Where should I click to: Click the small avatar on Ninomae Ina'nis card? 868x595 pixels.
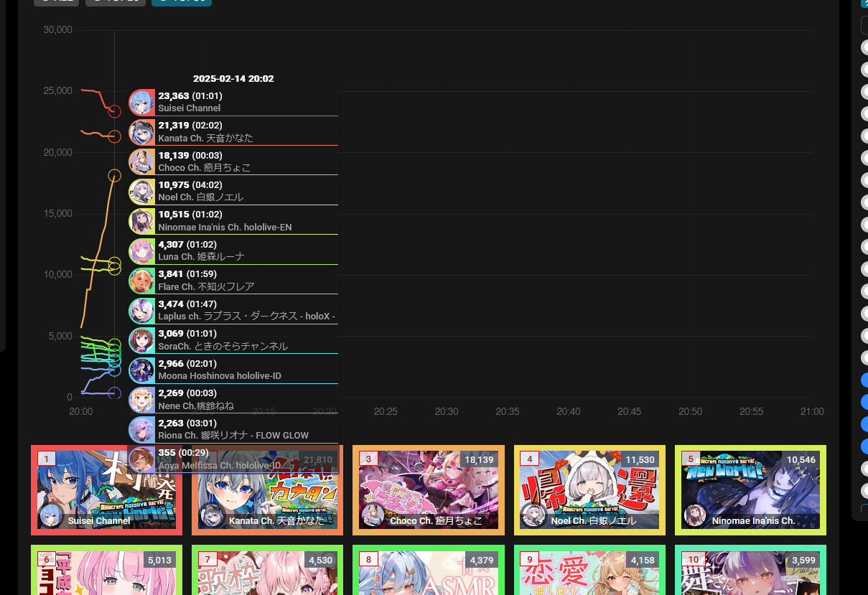coord(694,516)
